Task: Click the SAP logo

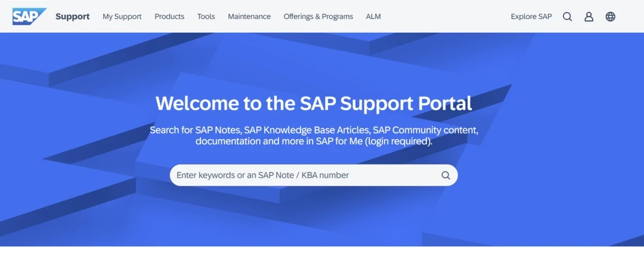Action: 29,17
